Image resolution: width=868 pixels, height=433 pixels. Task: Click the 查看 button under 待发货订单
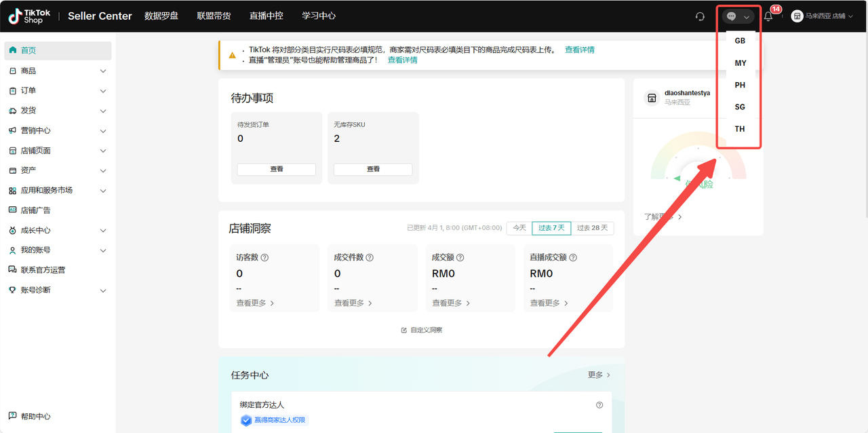point(276,169)
